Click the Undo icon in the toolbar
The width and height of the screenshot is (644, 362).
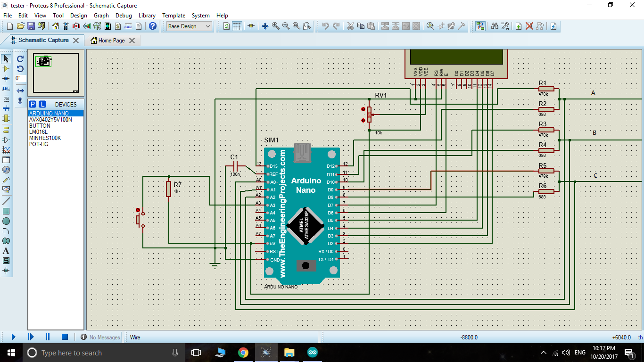click(325, 26)
